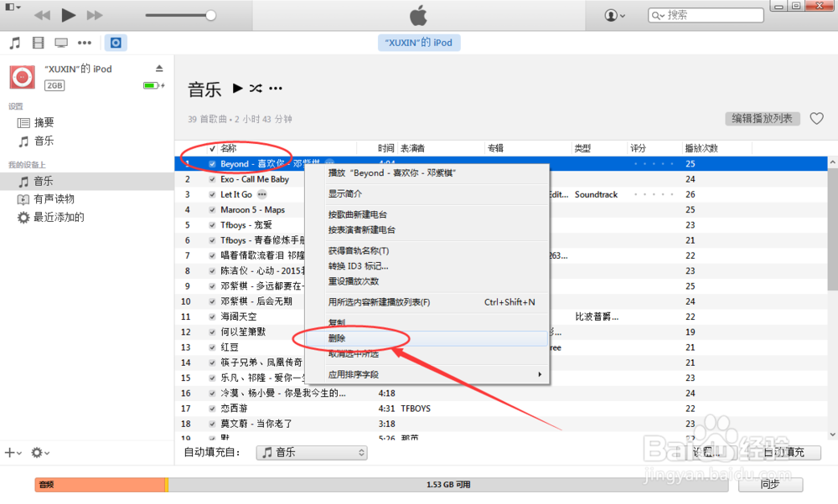Click the 同步 sync button
This screenshot has width=838, height=504.
click(770, 484)
